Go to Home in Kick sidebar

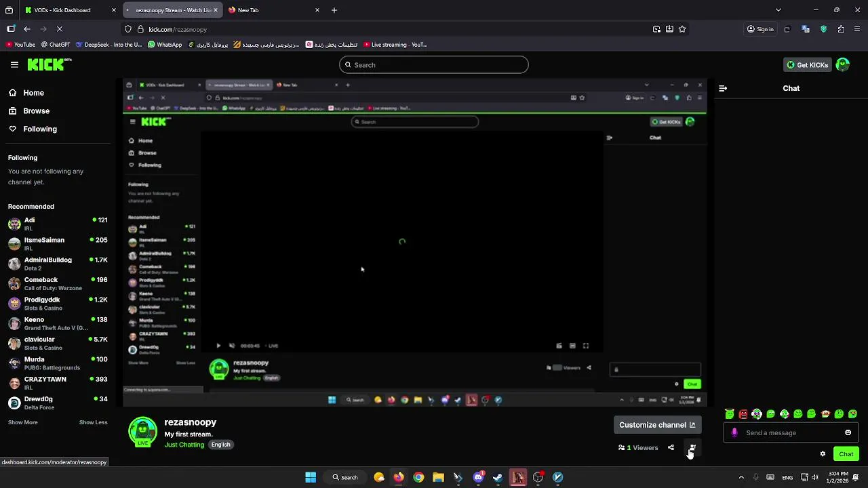[26, 93]
